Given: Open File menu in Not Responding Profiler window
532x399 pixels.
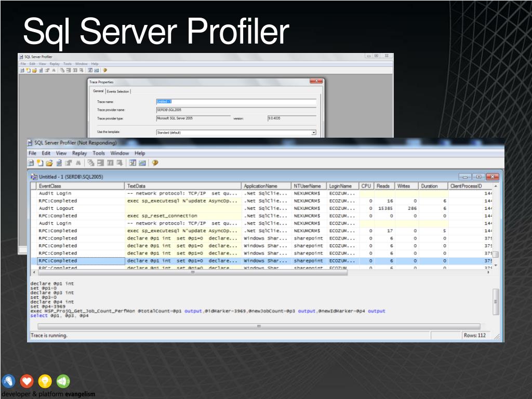Looking at the screenshot, I should (32, 153).
